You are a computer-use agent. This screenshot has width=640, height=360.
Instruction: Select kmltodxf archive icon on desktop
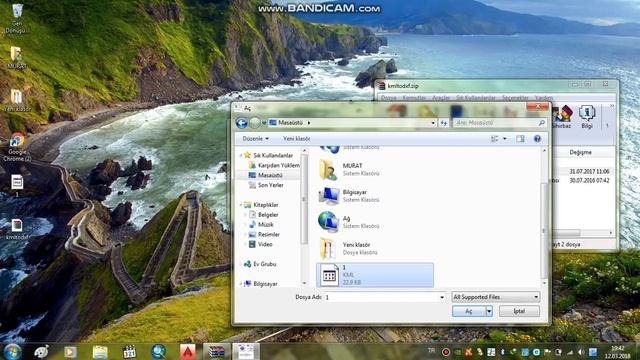[x=17, y=229]
